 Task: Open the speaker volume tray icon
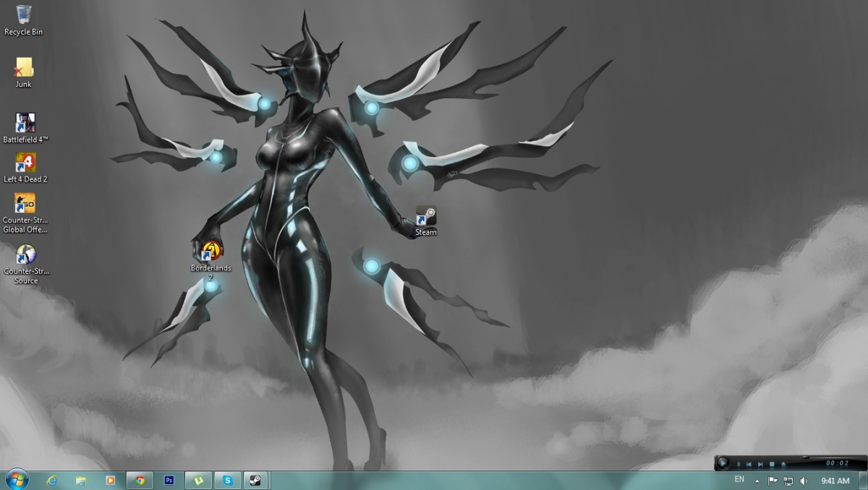[x=804, y=481]
